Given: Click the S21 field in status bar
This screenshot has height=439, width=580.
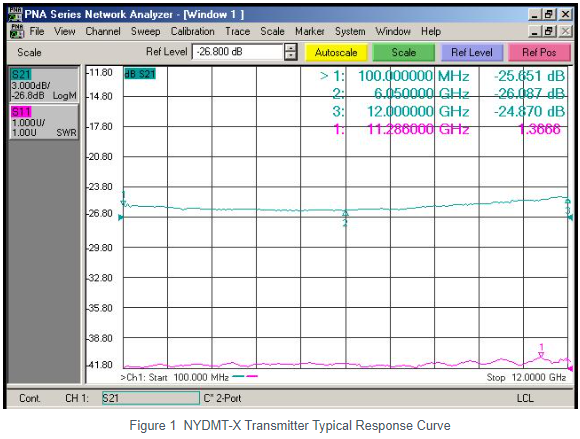Looking at the screenshot, I should [x=151, y=398].
